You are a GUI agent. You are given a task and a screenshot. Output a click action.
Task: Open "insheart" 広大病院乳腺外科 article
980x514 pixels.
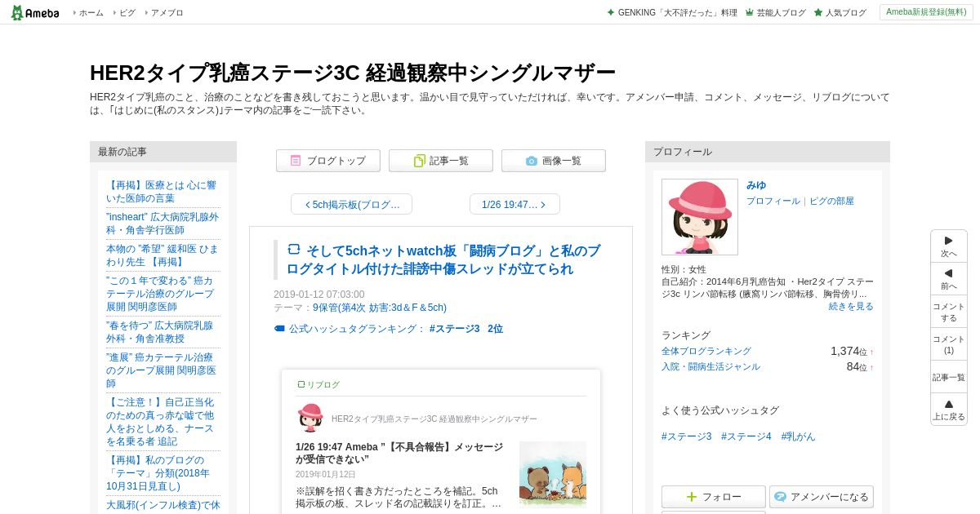[163, 224]
